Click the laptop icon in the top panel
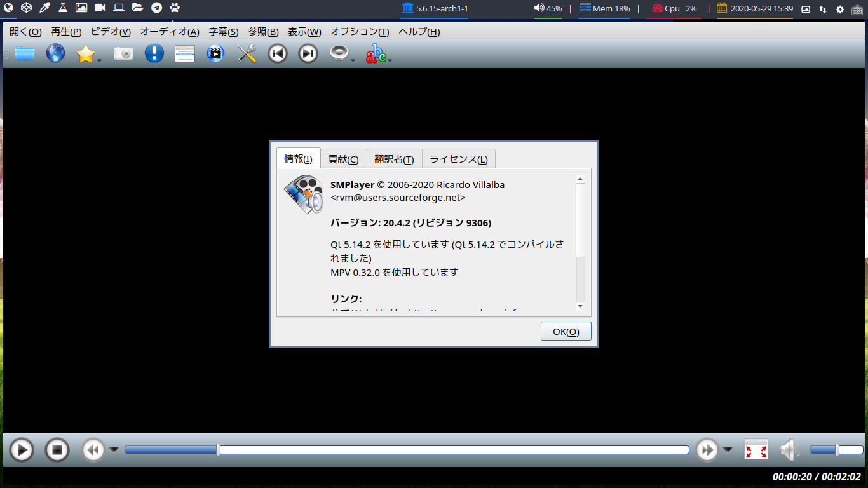Image resolution: width=868 pixels, height=488 pixels. coord(119,8)
